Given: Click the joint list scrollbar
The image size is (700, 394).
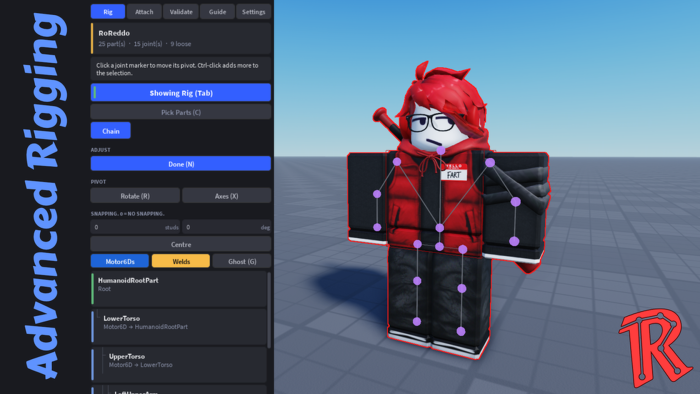Looking at the screenshot, I should tap(269, 310).
